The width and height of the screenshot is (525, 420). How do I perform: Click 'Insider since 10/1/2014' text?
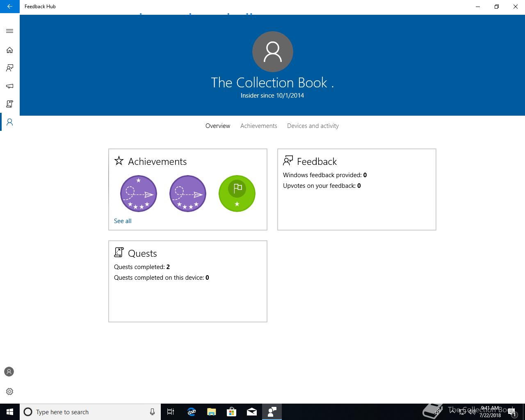point(272,96)
